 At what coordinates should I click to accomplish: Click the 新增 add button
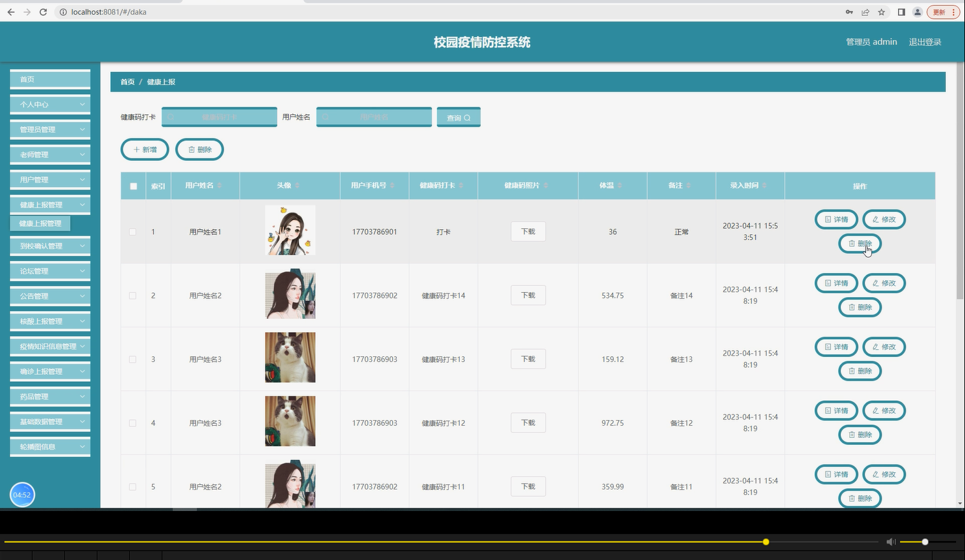tap(144, 150)
